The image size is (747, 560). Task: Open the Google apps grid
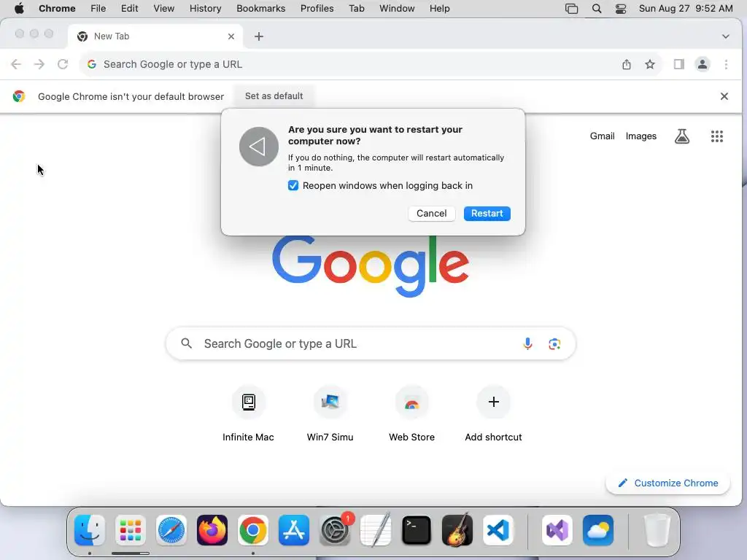(x=717, y=136)
